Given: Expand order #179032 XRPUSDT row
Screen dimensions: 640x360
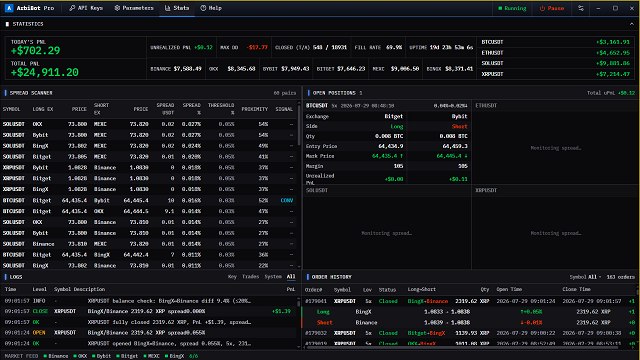Looking at the screenshot, I should point(469,333).
